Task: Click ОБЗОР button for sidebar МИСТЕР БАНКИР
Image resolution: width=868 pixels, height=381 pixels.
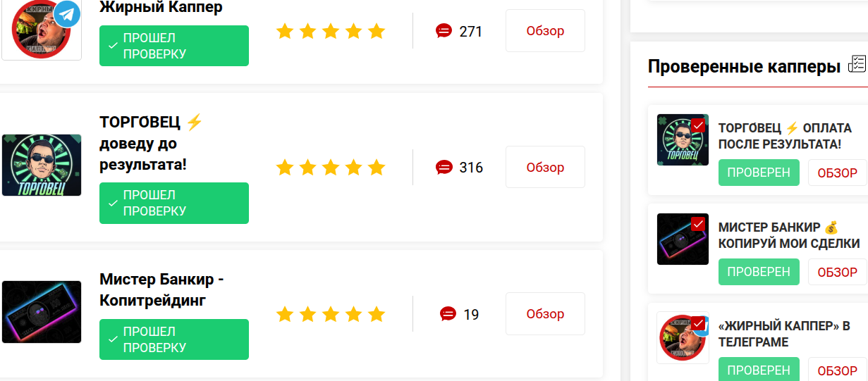Action: click(x=838, y=272)
